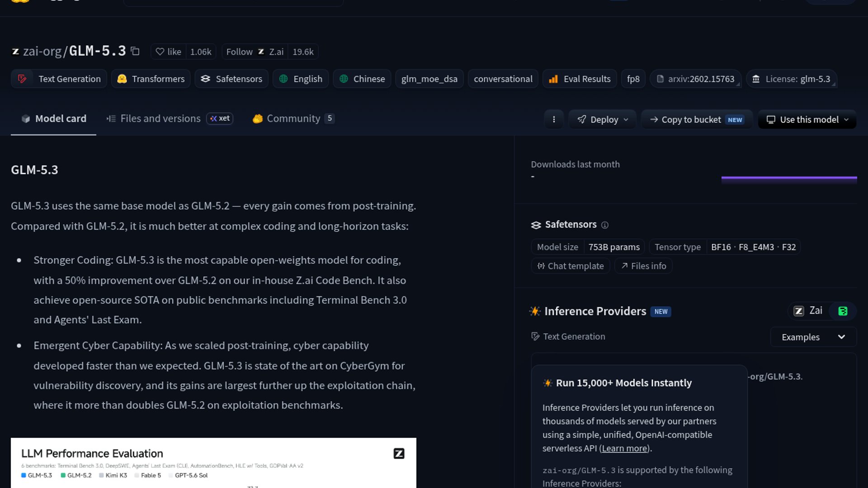The image size is (868, 488).
Task: Click the fp8 tag
Action: pos(633,79)
